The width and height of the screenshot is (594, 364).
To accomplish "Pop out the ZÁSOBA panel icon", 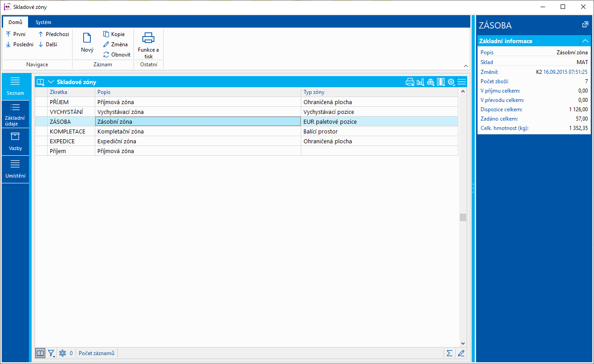I will click(x=585, y=25).
